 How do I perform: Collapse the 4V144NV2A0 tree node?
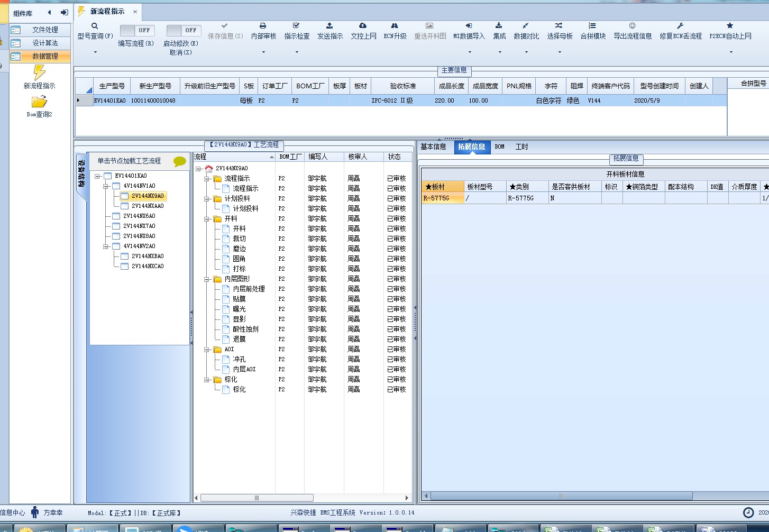coord(106,246)
